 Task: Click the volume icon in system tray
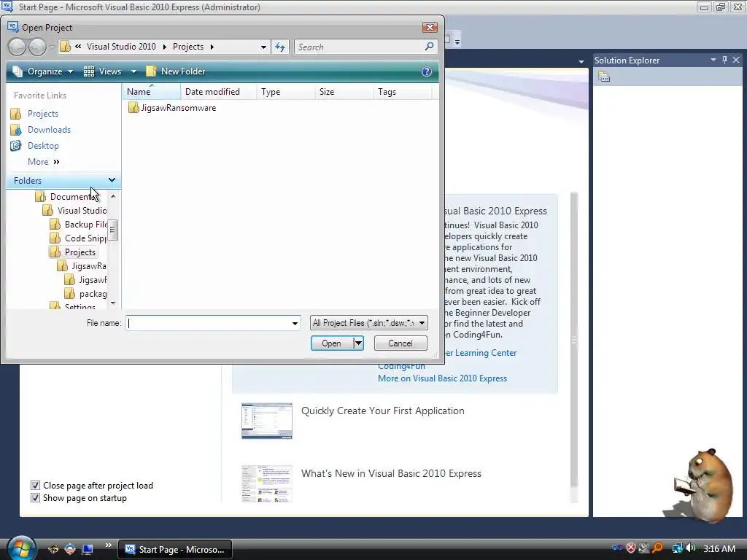pyautogui.click(x=690, y=548)
